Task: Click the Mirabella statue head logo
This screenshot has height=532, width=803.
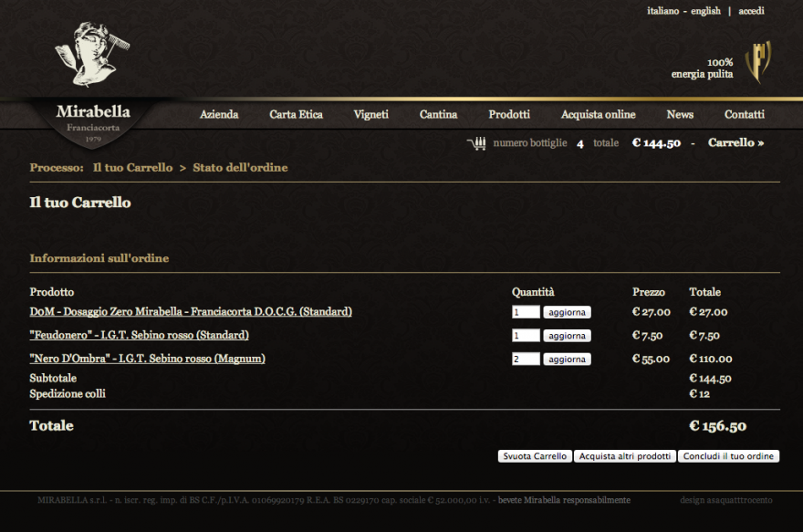Action: click(x=92, y=53)
